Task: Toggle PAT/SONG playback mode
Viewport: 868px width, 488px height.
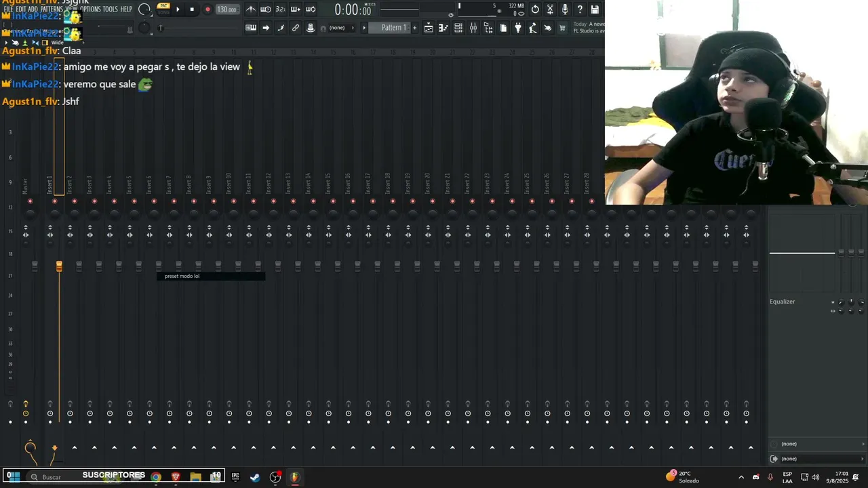Action: (163, 9)
